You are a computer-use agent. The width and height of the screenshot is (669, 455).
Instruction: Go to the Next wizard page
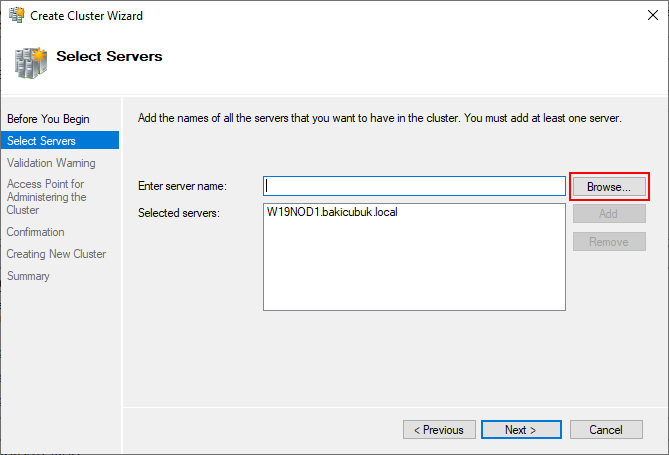(x=521, y=430)
